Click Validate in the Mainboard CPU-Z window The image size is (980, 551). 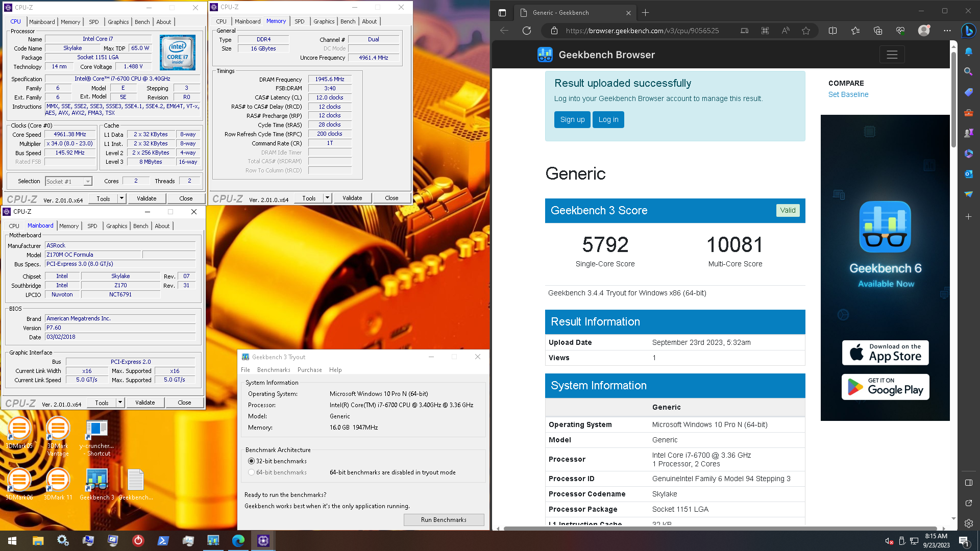click(145, 403)
